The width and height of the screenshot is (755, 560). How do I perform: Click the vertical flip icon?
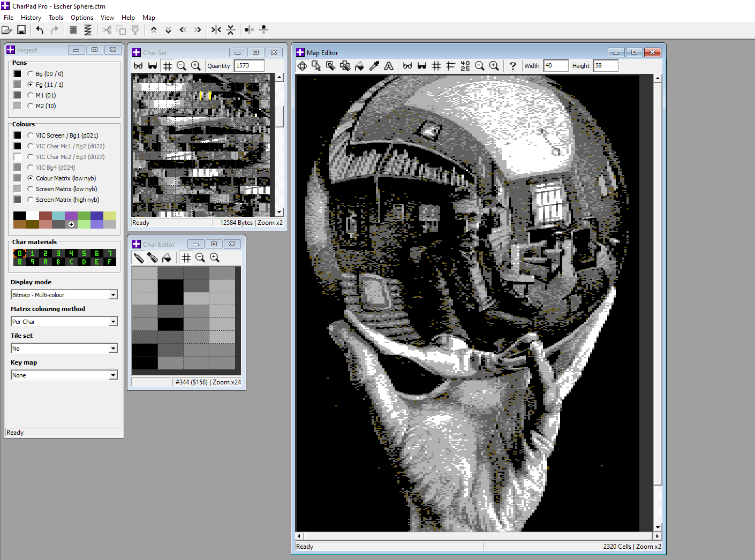[x=231, y=30]
